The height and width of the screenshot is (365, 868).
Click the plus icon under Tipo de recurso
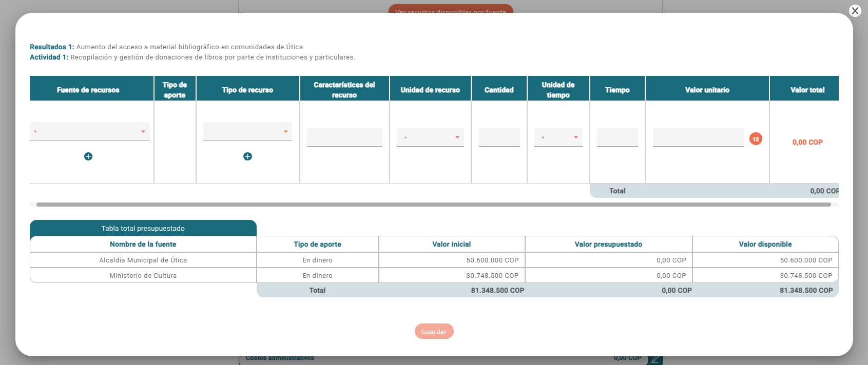[247, 156]
